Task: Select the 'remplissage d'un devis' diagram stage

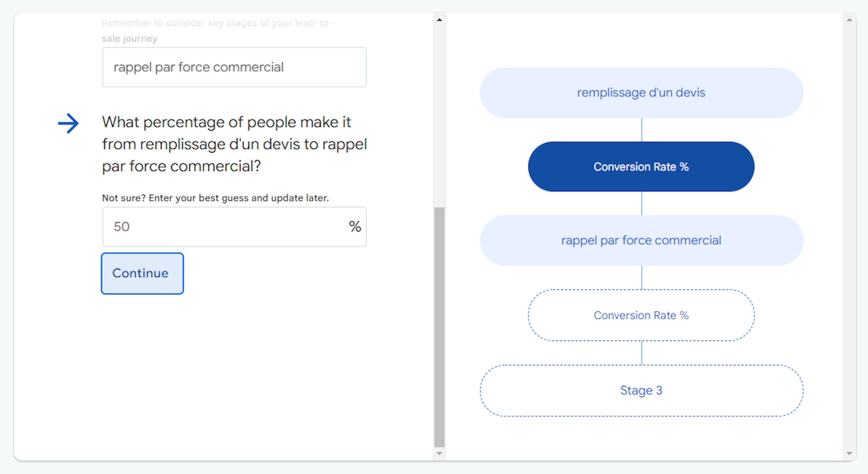Action: click(641, 93)
